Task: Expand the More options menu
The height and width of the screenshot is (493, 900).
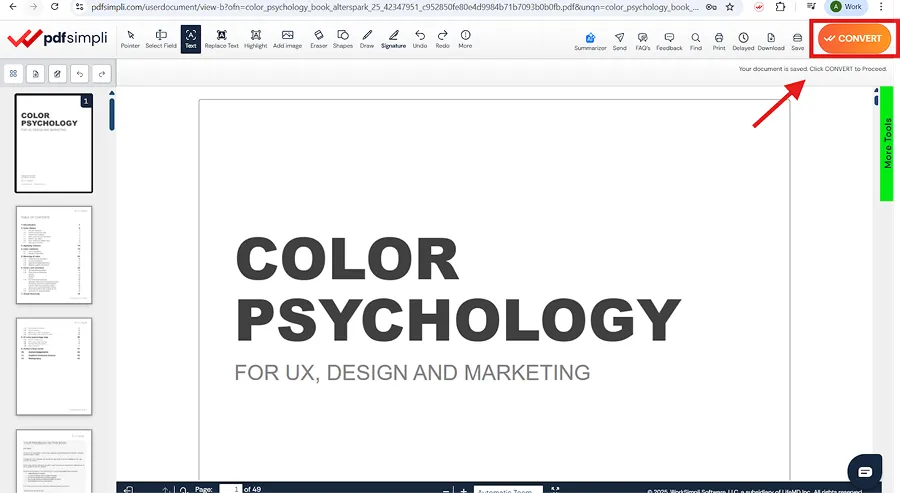Action: 465,39
